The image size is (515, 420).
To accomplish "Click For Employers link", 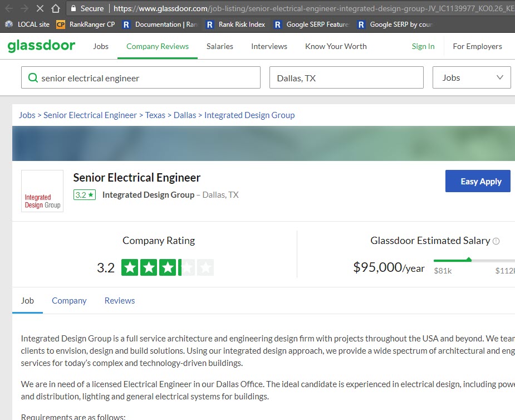I will (x=477, y=46).
